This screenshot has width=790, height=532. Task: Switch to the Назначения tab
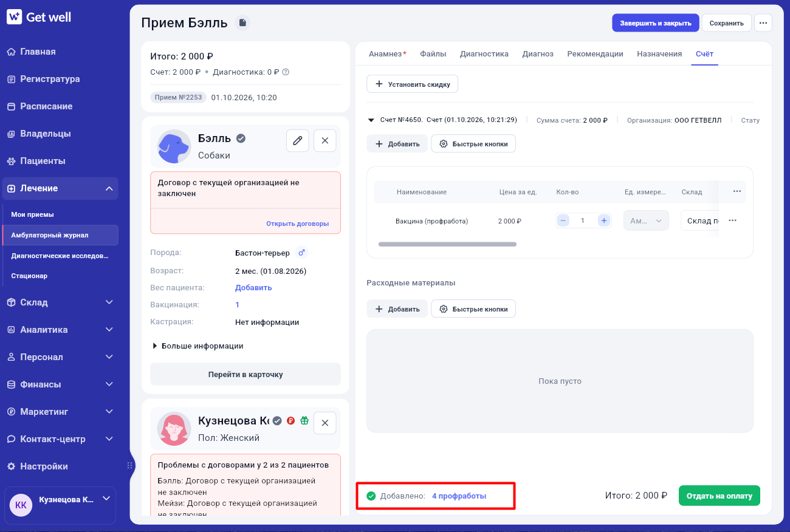coord(659,54)
